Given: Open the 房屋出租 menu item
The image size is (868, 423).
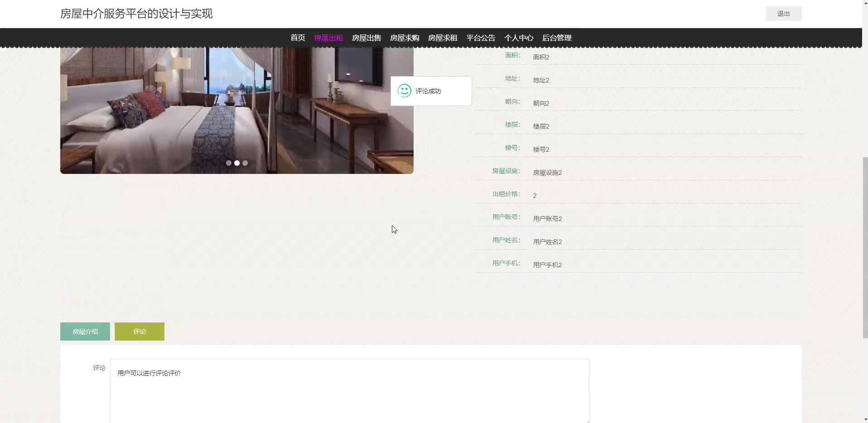Looking at the screenshot, I should [x=328, y=38].
